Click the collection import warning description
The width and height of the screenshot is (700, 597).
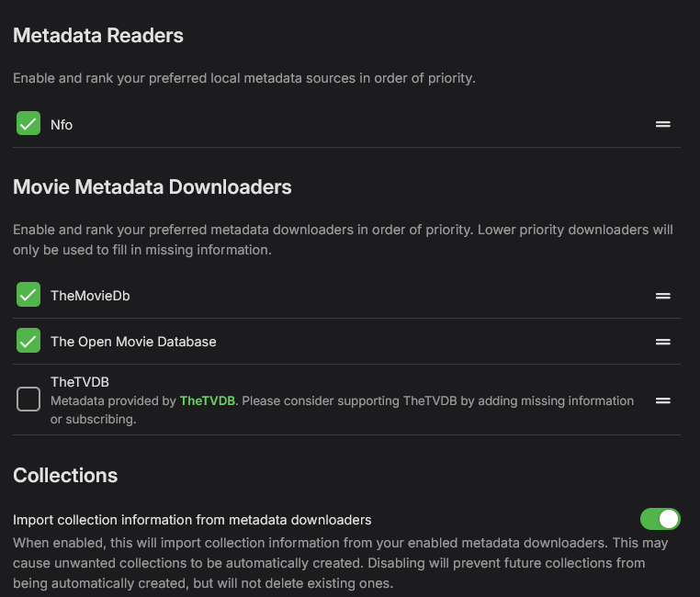pos(340,562)
